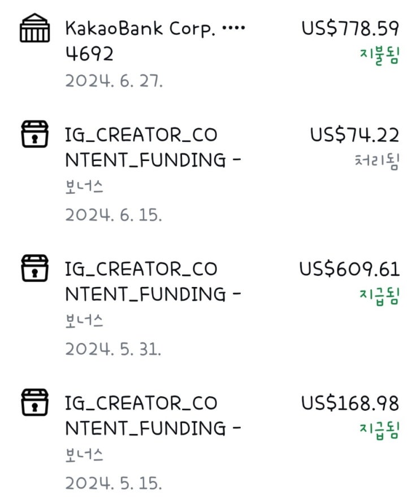Click the 보너스 label above 2024. 5. 31.
The image size is (420, 504).
pos(84,321)
